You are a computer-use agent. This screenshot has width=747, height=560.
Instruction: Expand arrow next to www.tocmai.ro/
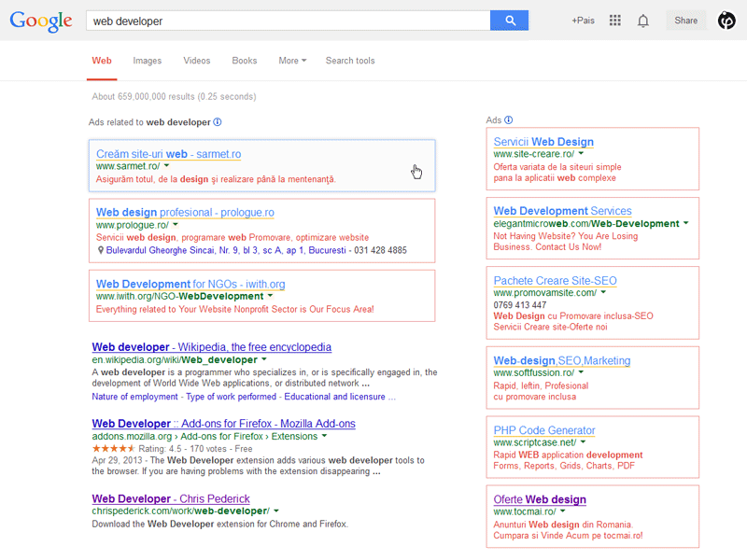click(x=563, y=511)
